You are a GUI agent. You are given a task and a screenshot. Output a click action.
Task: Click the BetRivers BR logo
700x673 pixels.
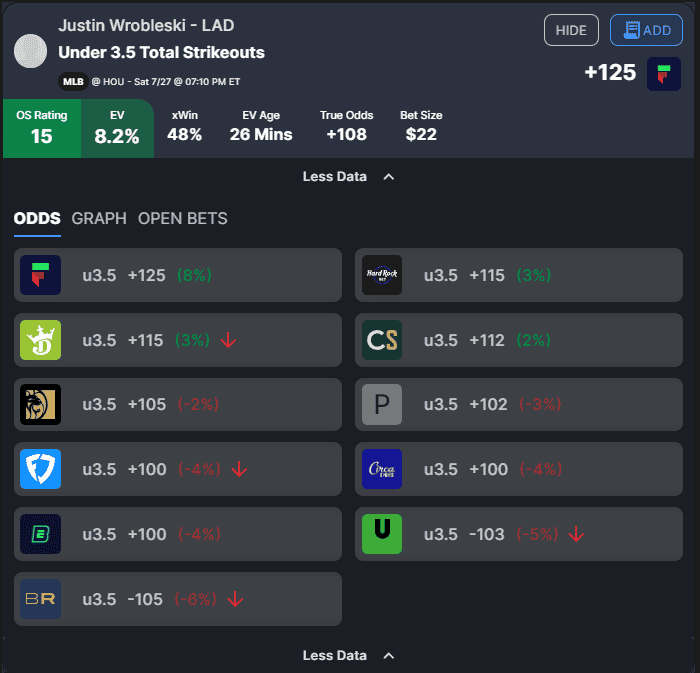(41, 599)
